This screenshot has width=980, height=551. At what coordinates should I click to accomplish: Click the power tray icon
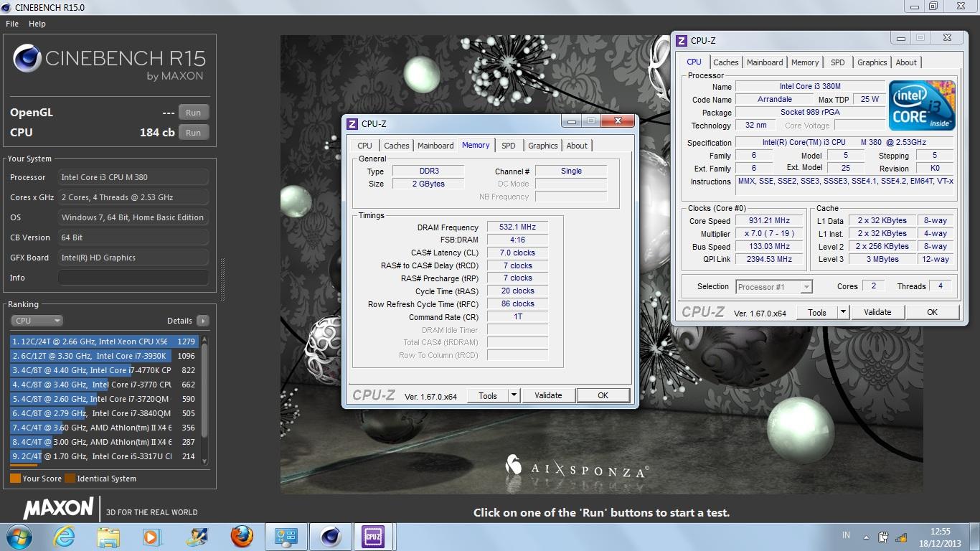point(883,537)
